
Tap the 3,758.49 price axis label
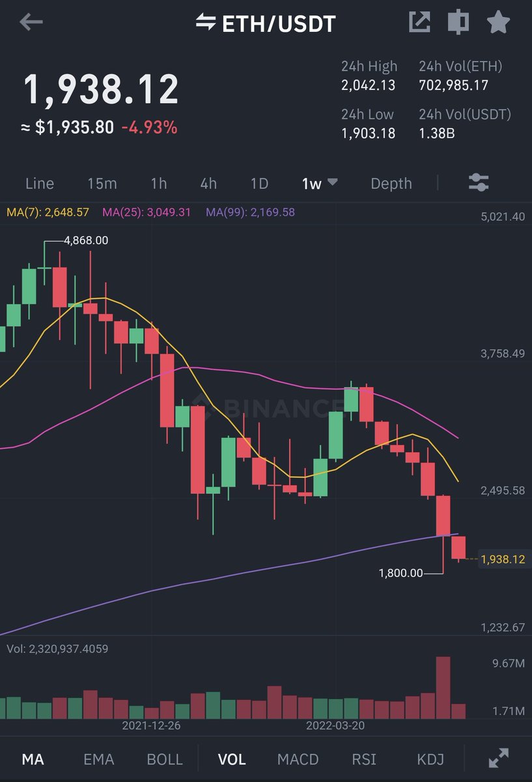click(503, 354)
